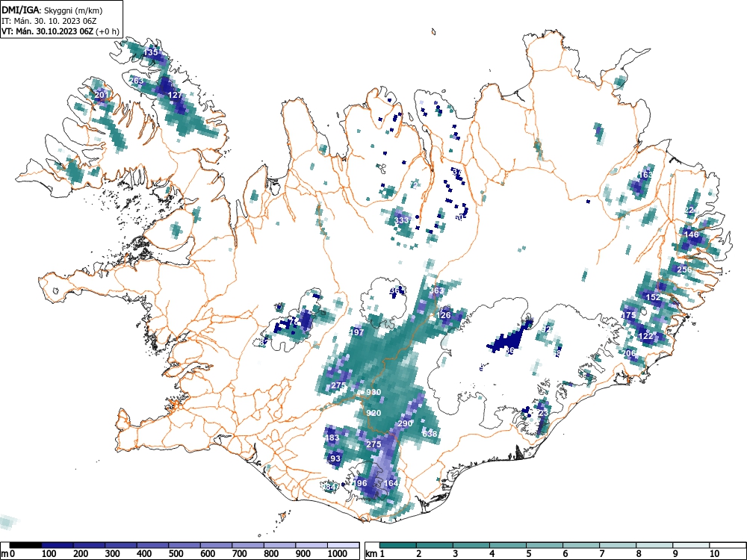Click the value 333 in northern Iceland
This screenshot has height=560, width=747.
[x=402, y=220]
